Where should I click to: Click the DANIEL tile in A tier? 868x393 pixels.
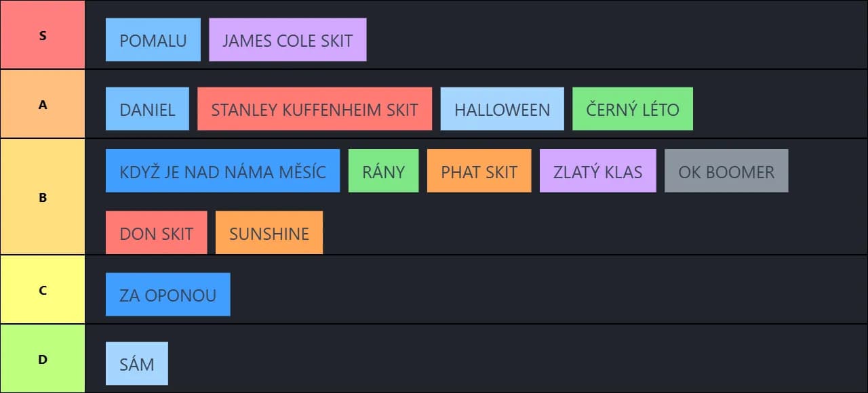pos(147,109)
